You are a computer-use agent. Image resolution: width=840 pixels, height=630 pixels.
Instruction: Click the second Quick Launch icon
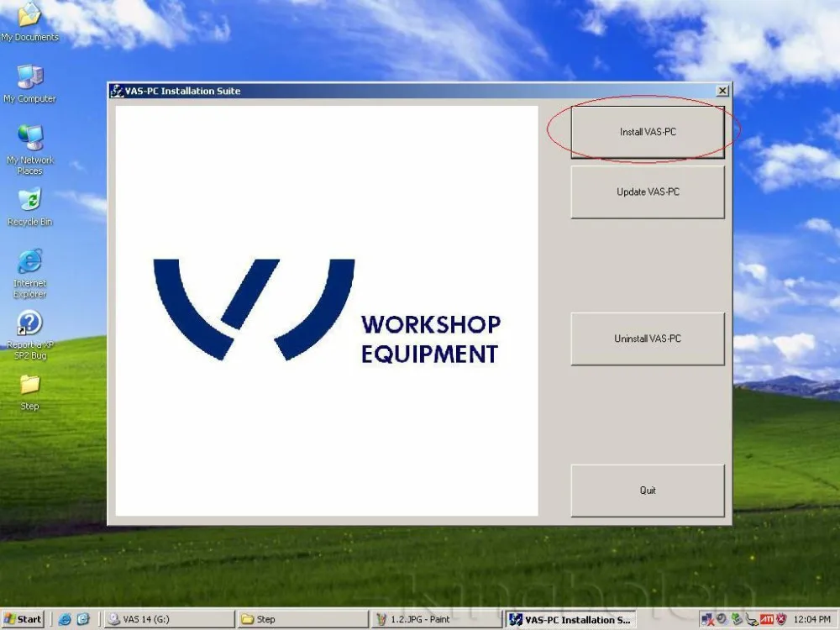pos(83,619)
